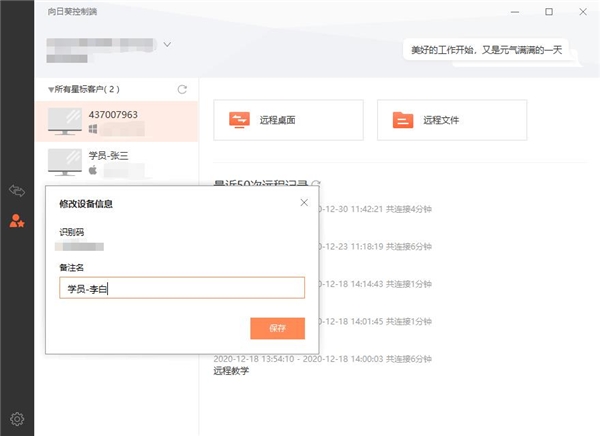600x436 pixels.
Task: Click monitor icon of device 437007963
Action: (65, 121)
